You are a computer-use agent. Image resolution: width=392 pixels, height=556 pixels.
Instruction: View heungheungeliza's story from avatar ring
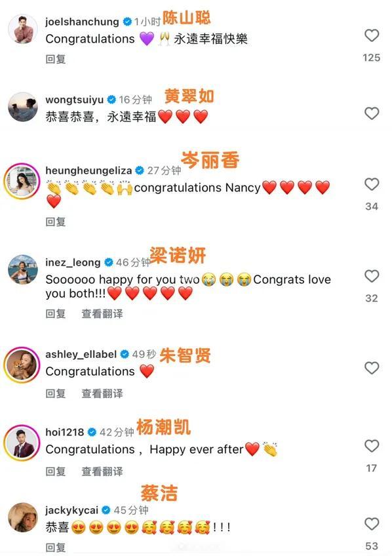(22, 181)
